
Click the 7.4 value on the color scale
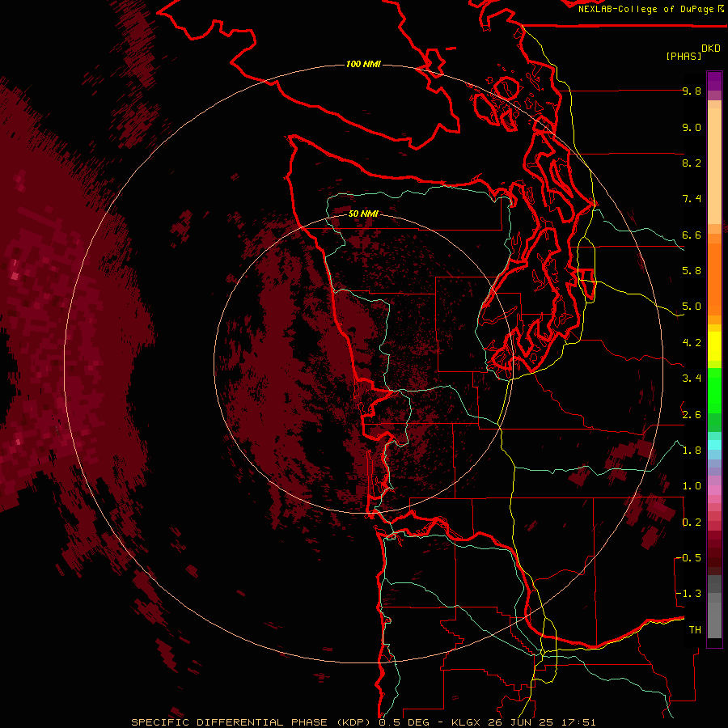click(x=692, y=199)
